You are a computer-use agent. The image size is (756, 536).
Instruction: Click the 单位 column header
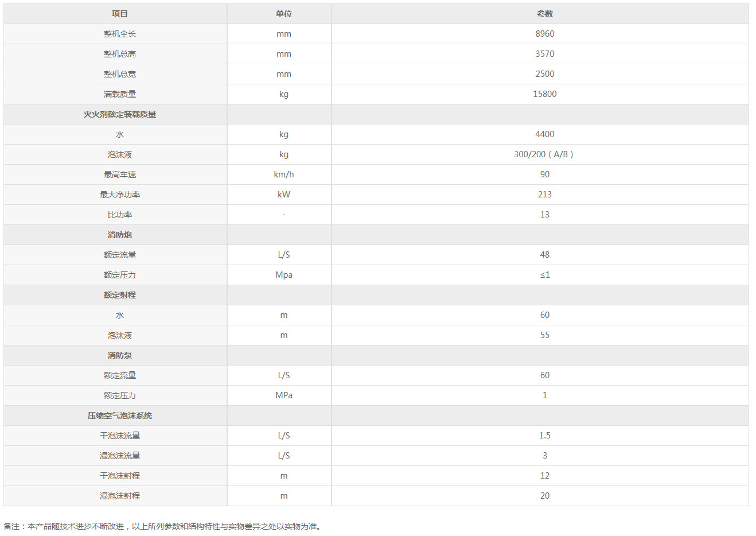point(284,14)
